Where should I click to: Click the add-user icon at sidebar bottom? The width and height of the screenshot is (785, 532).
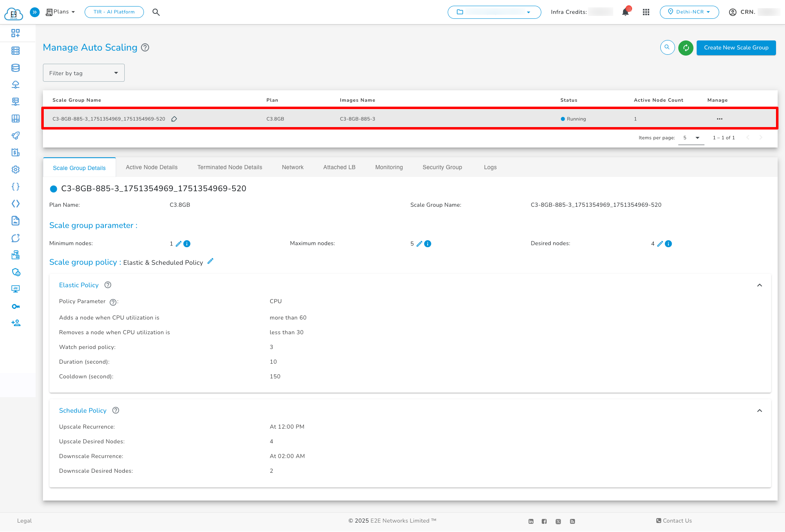click(x=16, y=322)
